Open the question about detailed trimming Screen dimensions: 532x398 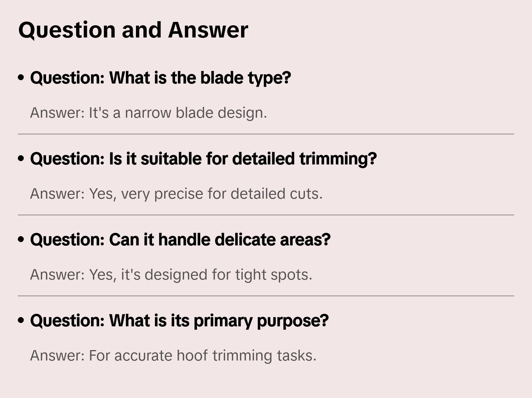[x=203, y=159]
